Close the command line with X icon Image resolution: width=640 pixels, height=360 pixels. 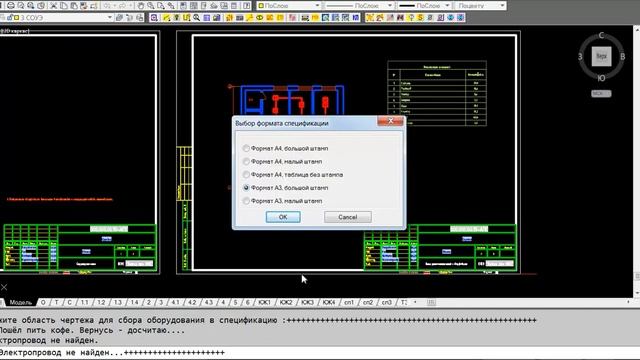[4, 287]
